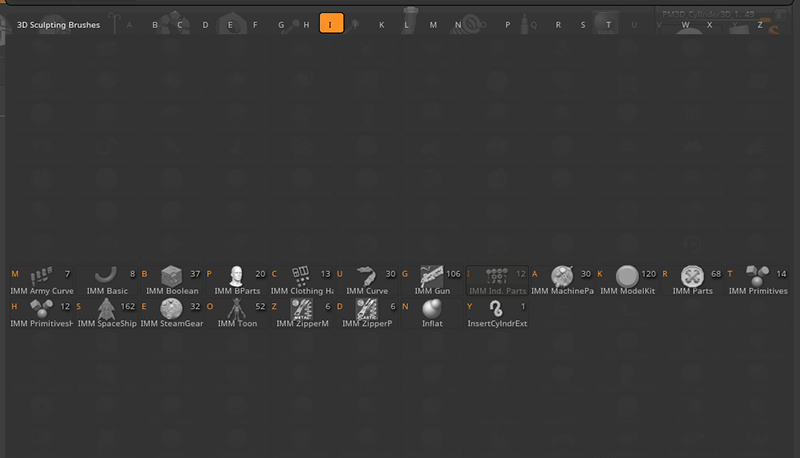This screenshot has width=800, height=458.
Task: Filter brushes by letter M
Action: tap(433, 24)
